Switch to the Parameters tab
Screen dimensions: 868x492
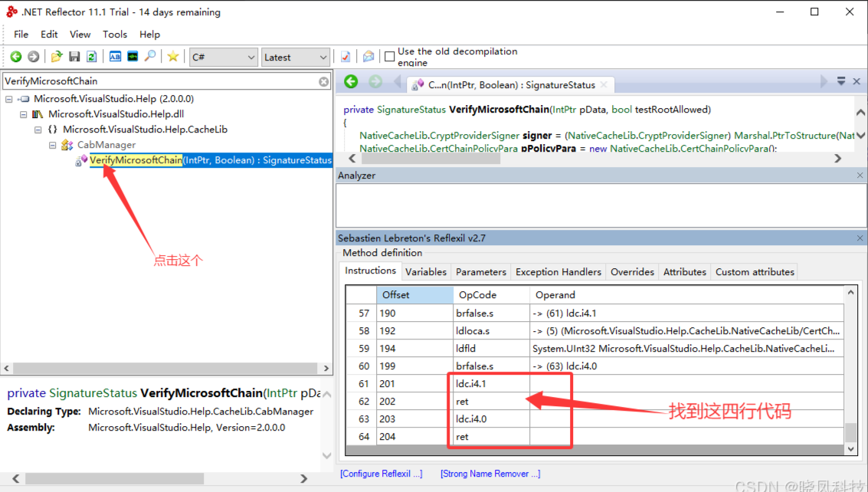pos(480,272)
